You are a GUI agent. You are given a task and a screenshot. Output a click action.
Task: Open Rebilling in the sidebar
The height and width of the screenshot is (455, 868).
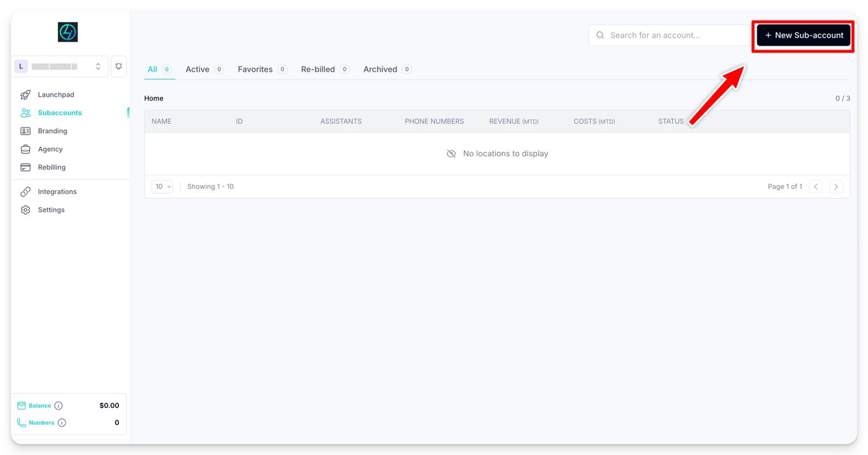(51, 167)
